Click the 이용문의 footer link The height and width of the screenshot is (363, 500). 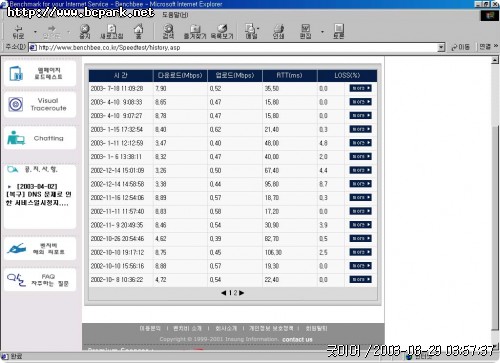tap(150, 328)
